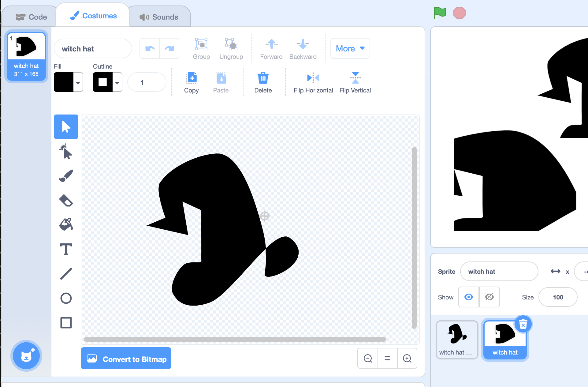
Task: Bring the shape Forward
Action: pyautogui.click(x=271, y=49)
